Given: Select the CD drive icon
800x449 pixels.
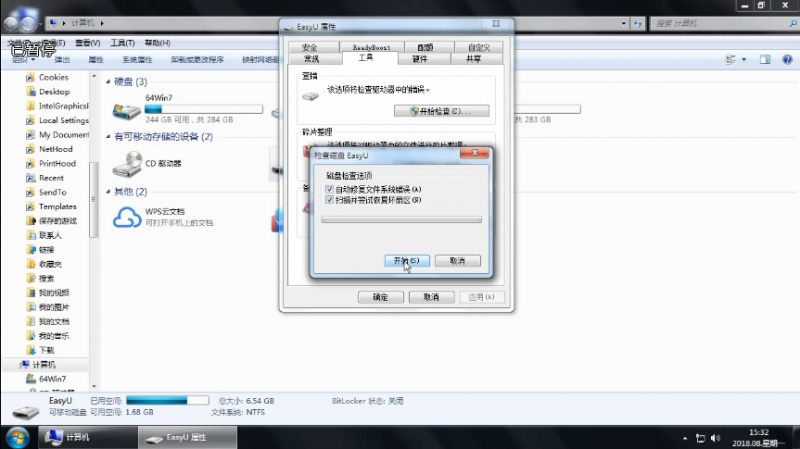Looking at the screenshot, I should click(x=127, y=164).
